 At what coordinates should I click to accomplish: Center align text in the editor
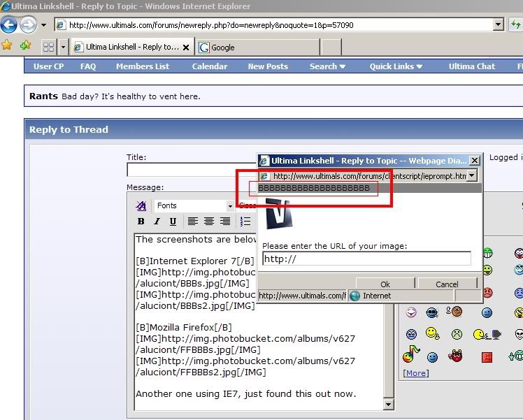click(209, 221)
